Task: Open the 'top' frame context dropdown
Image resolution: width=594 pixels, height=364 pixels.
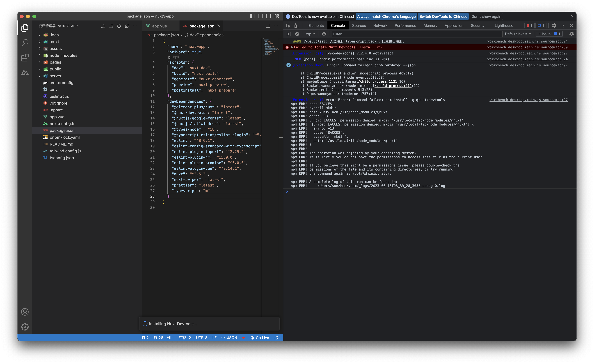Action: [310, 34]
